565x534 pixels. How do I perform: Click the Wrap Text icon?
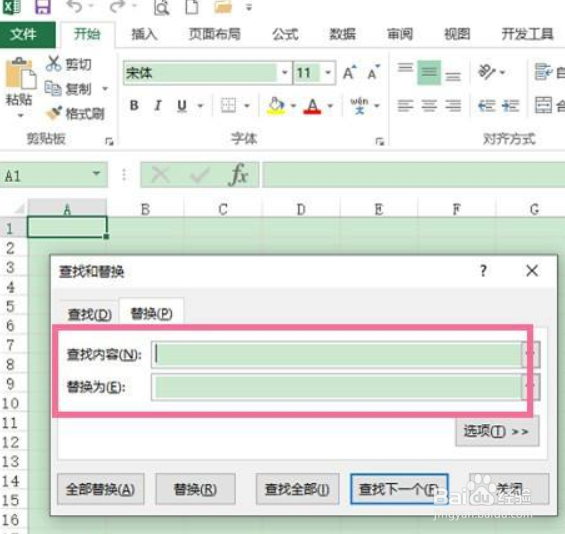(543, 71)
